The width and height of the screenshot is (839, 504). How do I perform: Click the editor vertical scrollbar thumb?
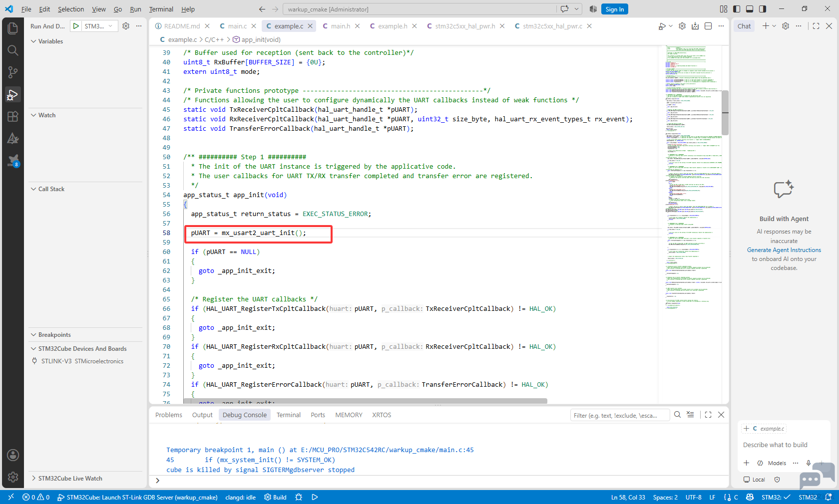click(x=725, y=112)
